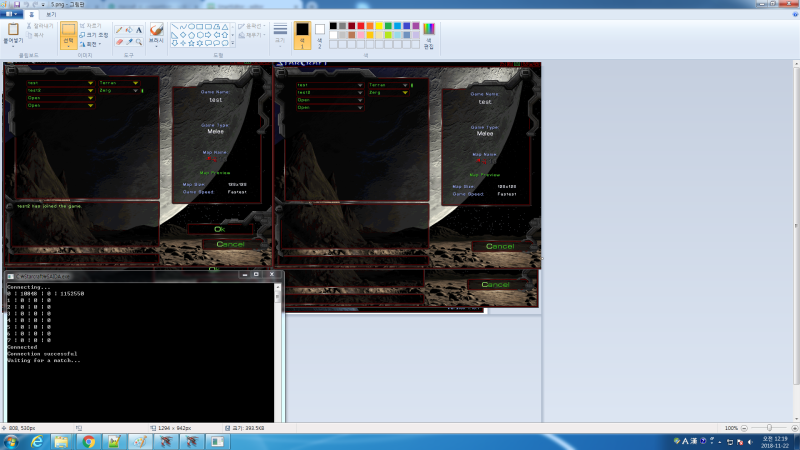Image resolution: width=800 pixels, height=450 pixels.
Task: Click the Save icon in title bar
Action: (x=16, y=4)
